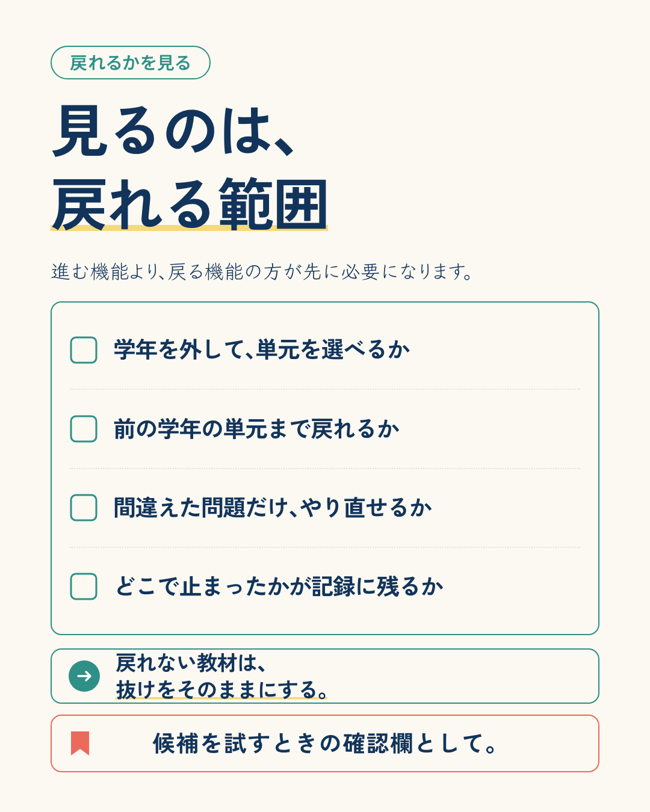Select the label 前の学年の単元まで戻れるか
Screen dimensions: 650x812
pos(257,429)
